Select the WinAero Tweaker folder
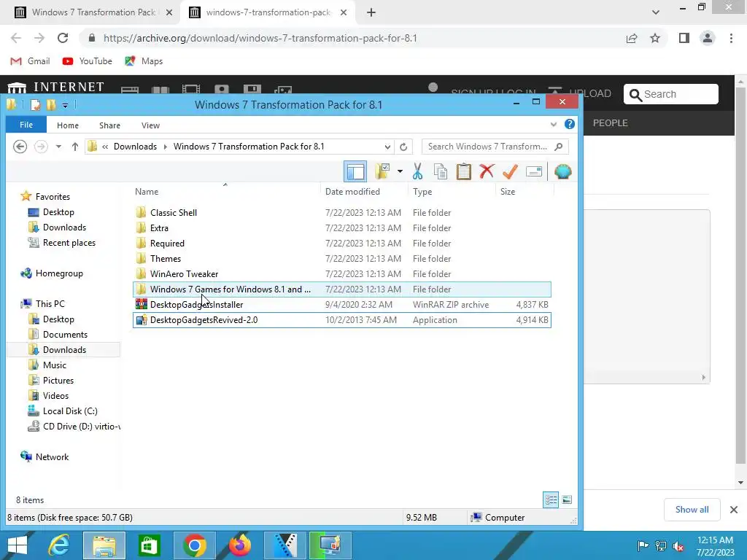This screenshot has width=747, height=560. [x=342, y=274]
